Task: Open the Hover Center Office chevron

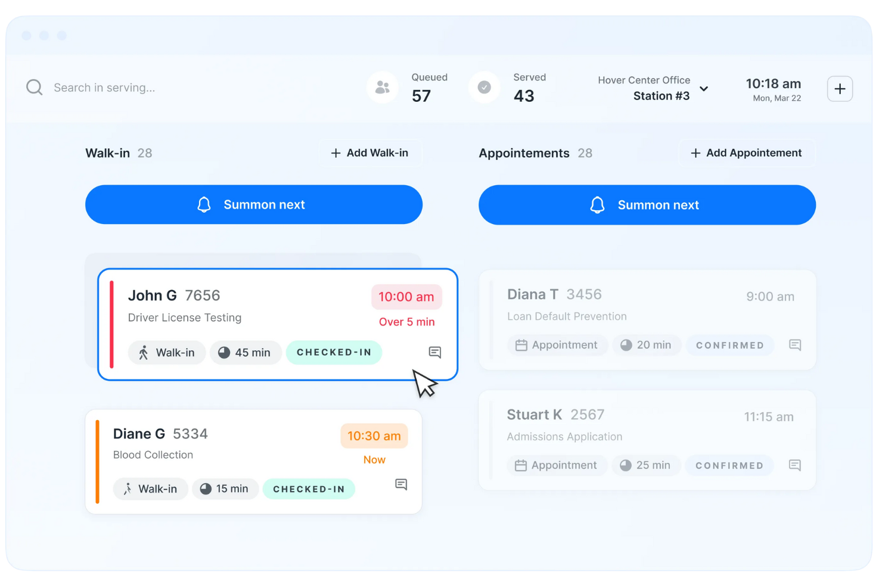Action: 704,89
